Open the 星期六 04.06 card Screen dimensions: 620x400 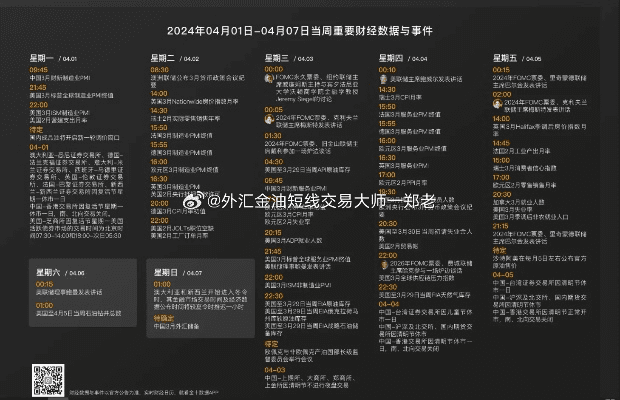pyautogui.click(x=85, y=292)
